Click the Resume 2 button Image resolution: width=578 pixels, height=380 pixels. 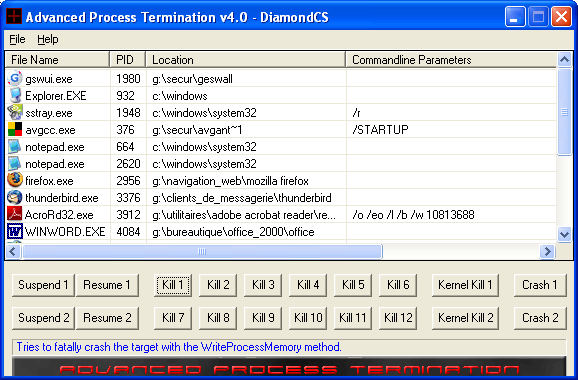point(107,318)
